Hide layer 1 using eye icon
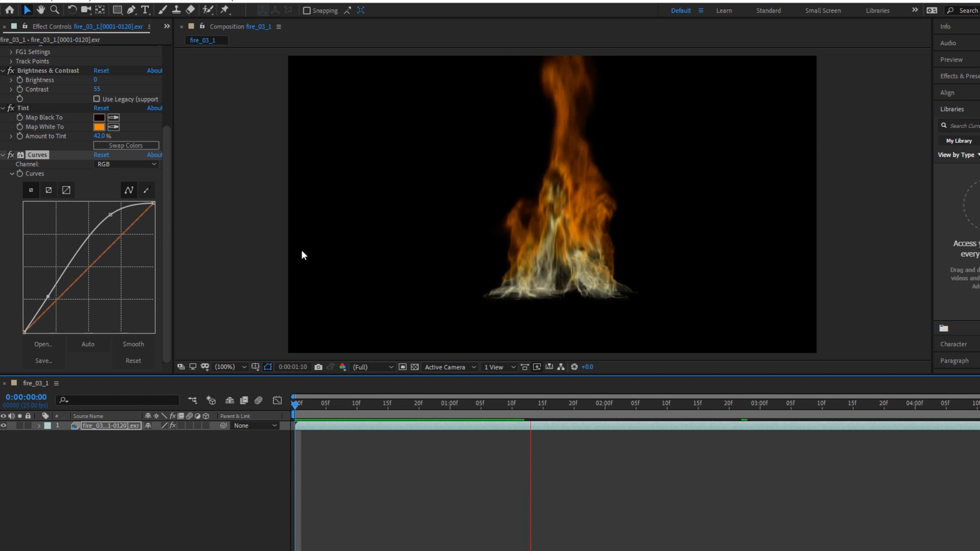This screenshot has height=551, width=980. pyautogui.click(x=4, y=425)
